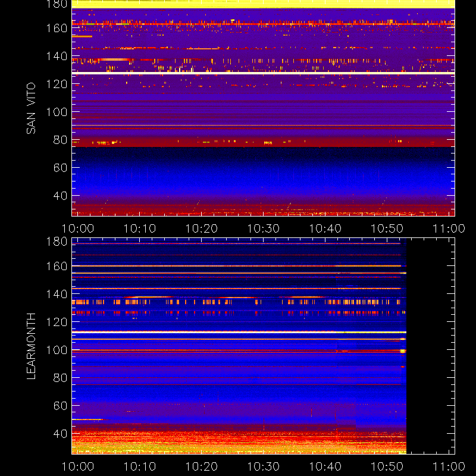
Task: Click the 10:50 time label under Learmonth plot
Action: tap(387, 466)
